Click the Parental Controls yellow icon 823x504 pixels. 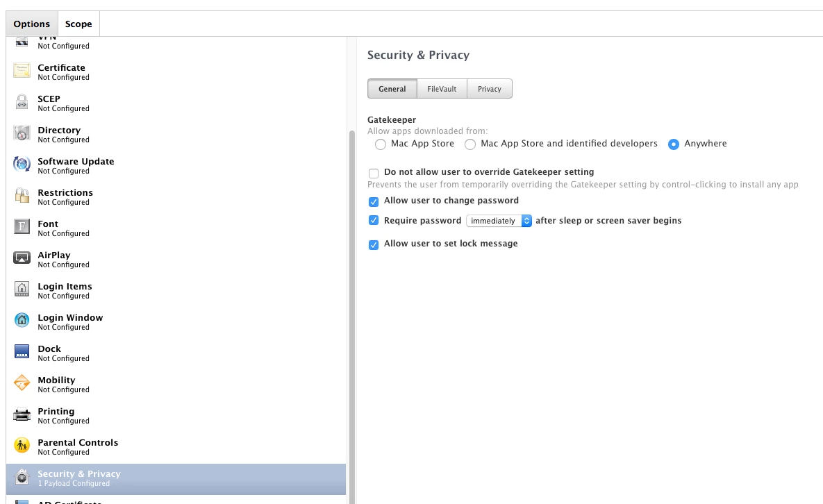point(22,446)
